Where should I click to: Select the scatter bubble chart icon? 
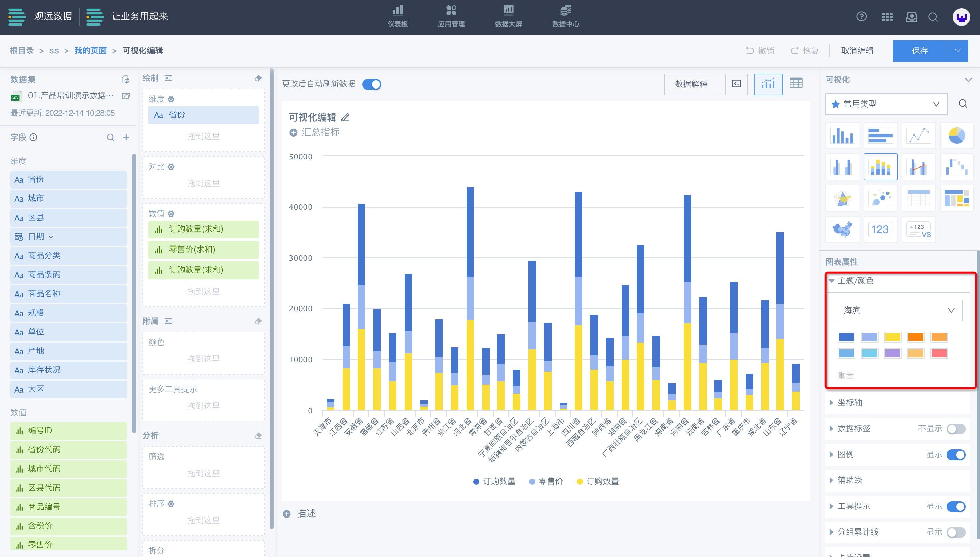point(880,198)
